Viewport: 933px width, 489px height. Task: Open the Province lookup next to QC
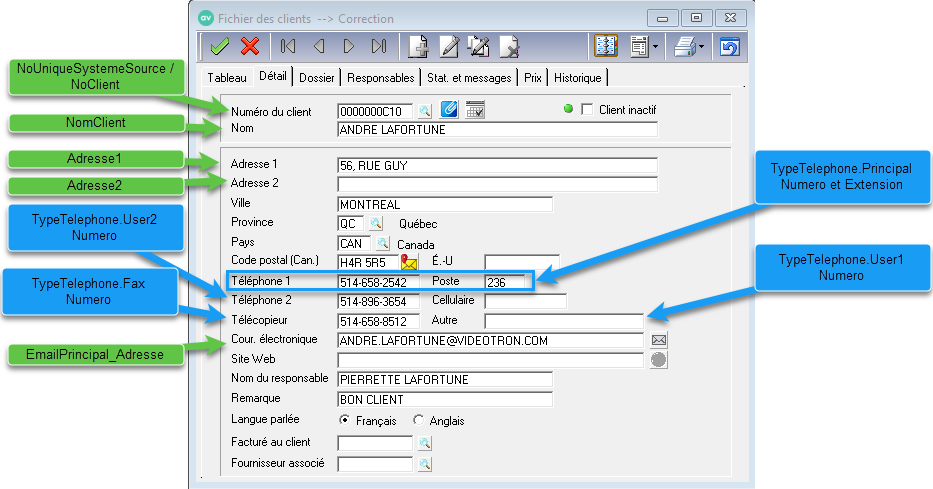(x=376, y=223)
